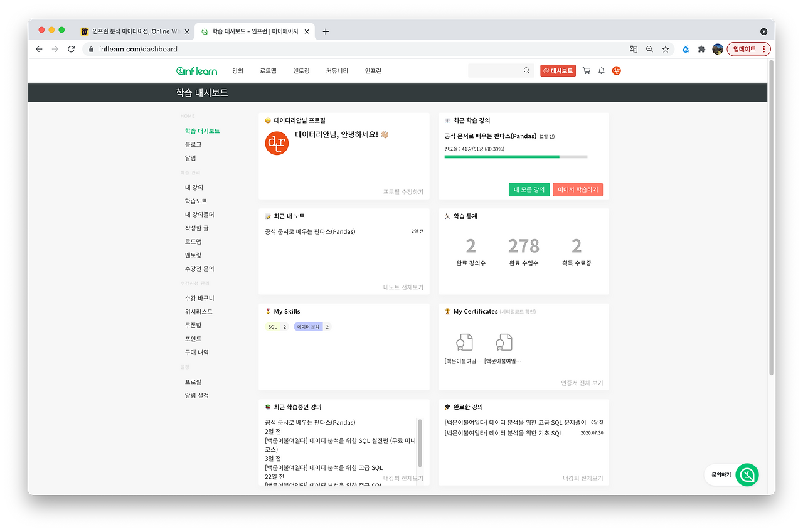Screen dimensions: 803x532
Task: Open 고급 SQL 문제풀이 completed course
Action: click(x=515, y=422)
